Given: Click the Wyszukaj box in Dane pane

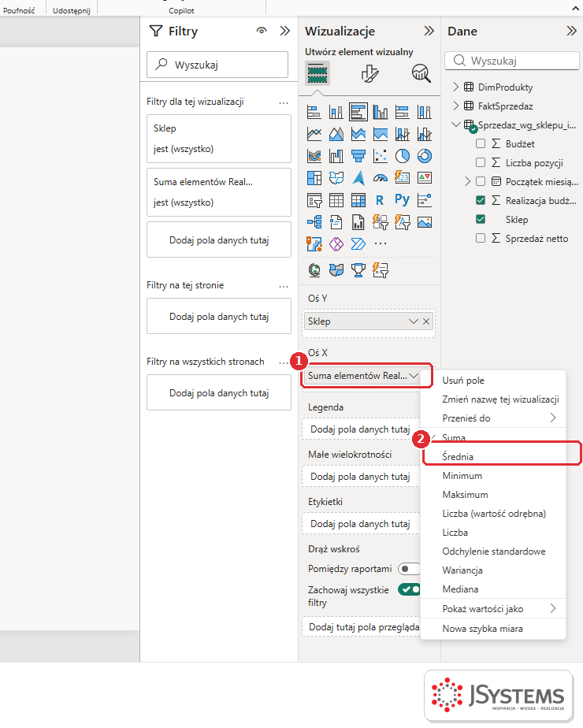Looking at the screenshot, I should [512, 61].
